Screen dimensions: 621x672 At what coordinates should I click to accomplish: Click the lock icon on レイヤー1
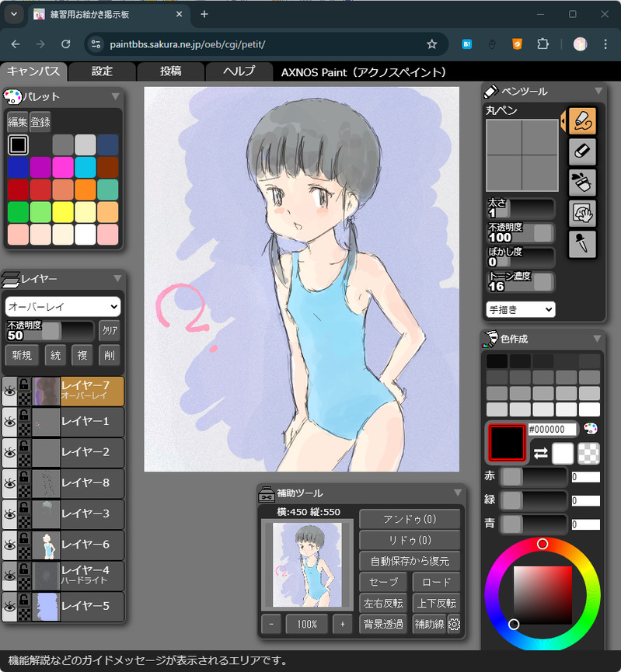[x=24, y=415]
